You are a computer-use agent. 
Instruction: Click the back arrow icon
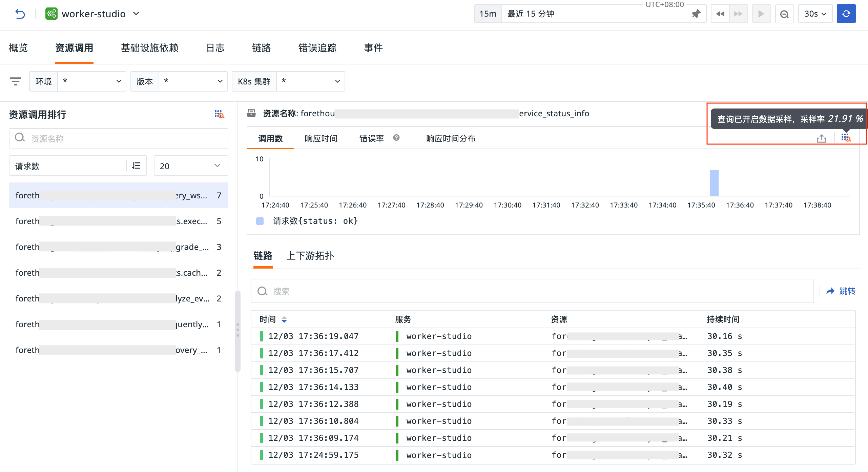[x=20, y=14]
